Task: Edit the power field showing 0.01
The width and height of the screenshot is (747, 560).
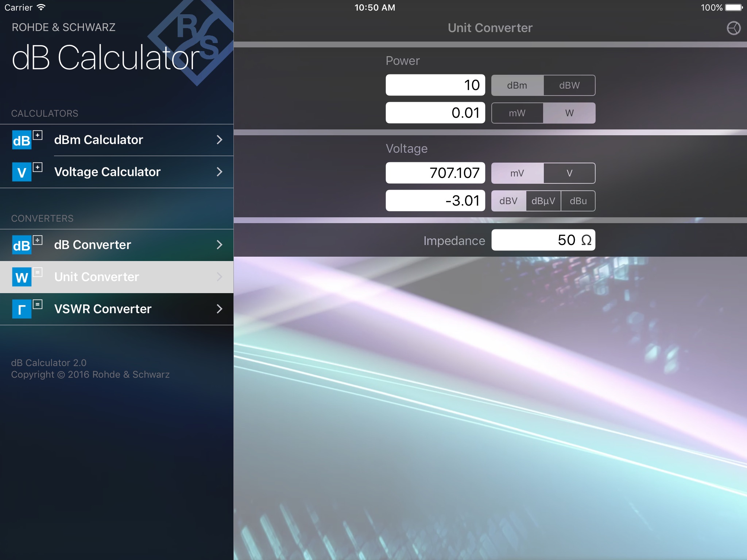Action: (435, 113)
